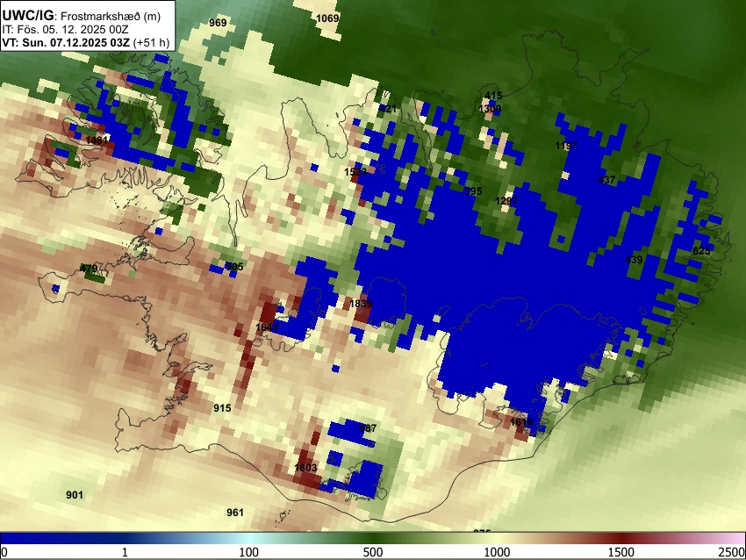The width and height of the screenshot is (746, 560).
Task: Select the 1069 freezing level label
Action: (x=327, y=18)
